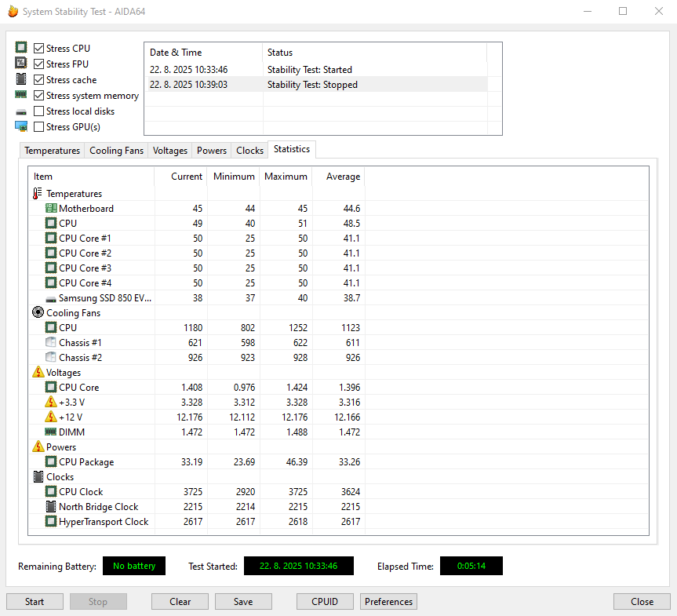677x616 pixels.
Task: Click the fan icon beside Cooling Fans
Action: [x=38, y=312]
